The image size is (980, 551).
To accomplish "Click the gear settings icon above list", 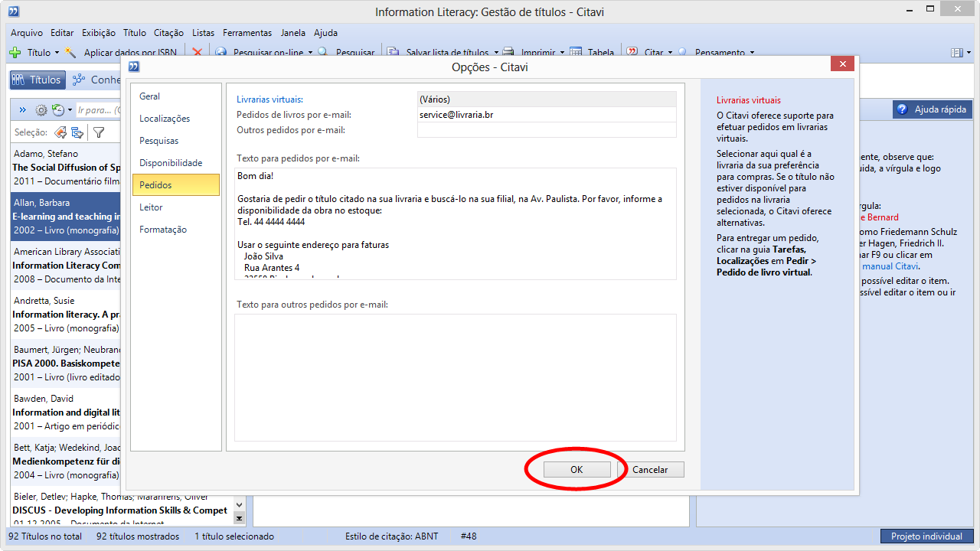I will click(x=41, y=110).
